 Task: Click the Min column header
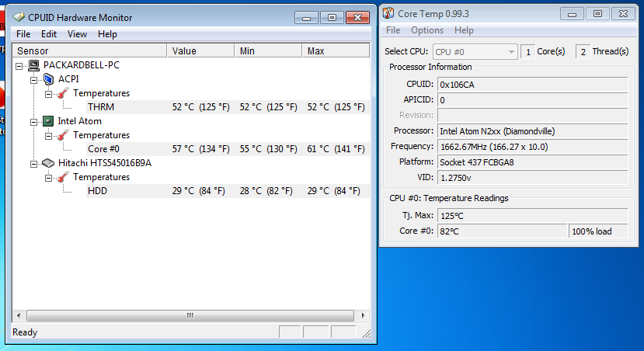[x=268, y=50]
